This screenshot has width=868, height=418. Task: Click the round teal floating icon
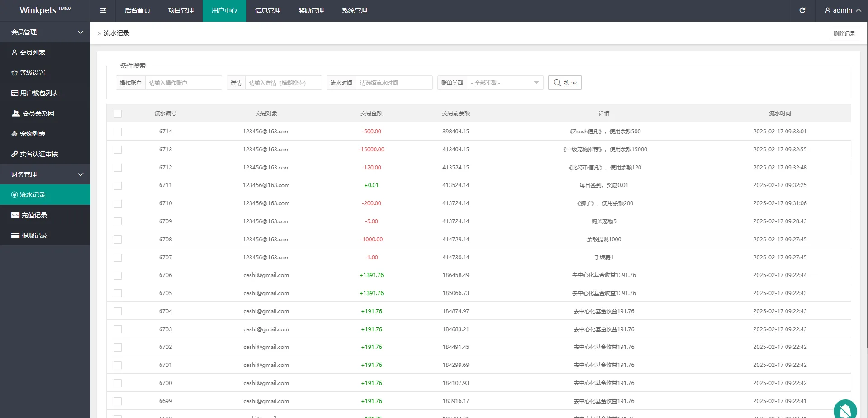click(845, 410)
